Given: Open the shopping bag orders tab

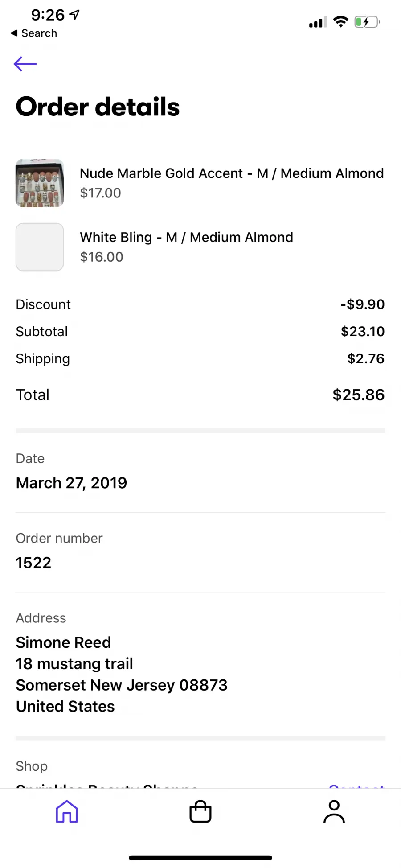Looking at the screenshot, I should 200,811.
